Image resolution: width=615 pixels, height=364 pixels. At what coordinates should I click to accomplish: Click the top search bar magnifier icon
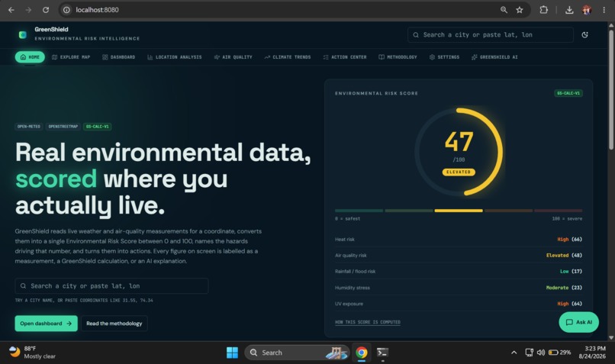tap(416, 35)
